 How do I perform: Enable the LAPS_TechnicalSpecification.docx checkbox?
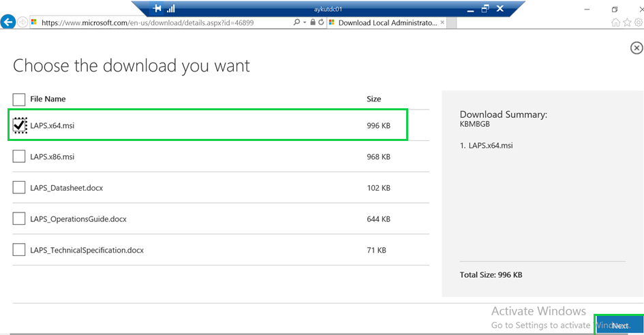tap(19, 250)
